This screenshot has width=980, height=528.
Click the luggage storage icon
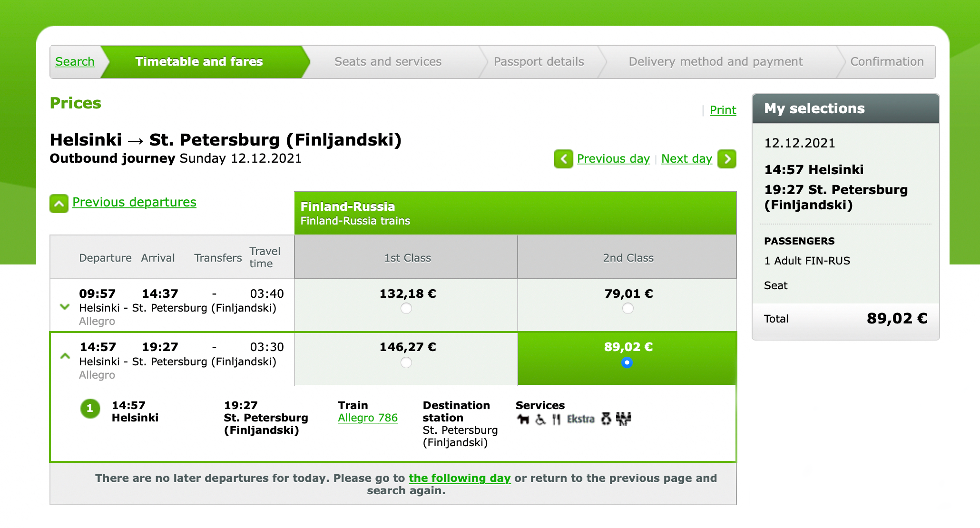tap(624, 420)
